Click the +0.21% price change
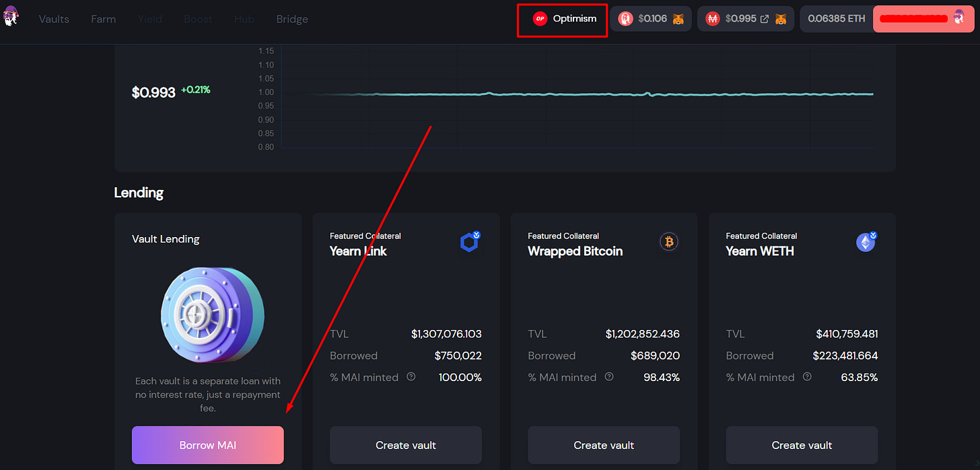Viewport: 980px width, 470px height. coord(195,90)
